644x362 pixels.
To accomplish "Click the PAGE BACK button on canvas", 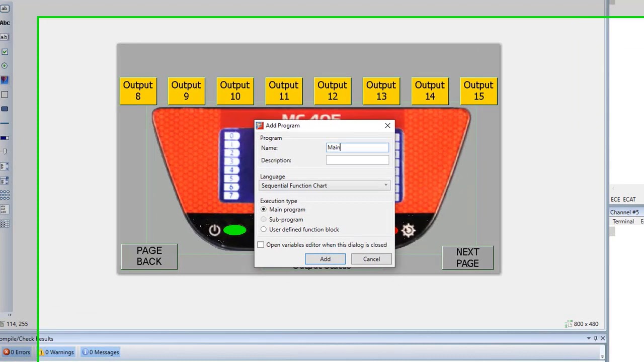I will click(149, 256).
